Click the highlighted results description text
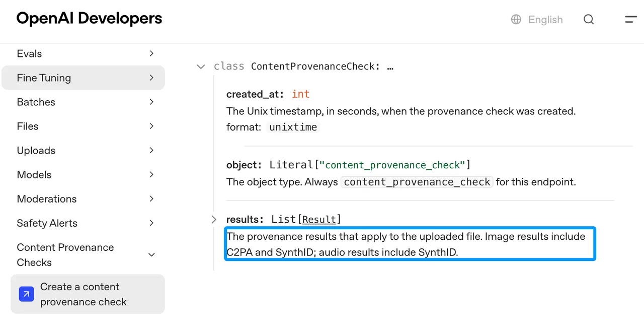Image resolution: width=644 pixels, height=336 pixels. [x=410, y=244]
